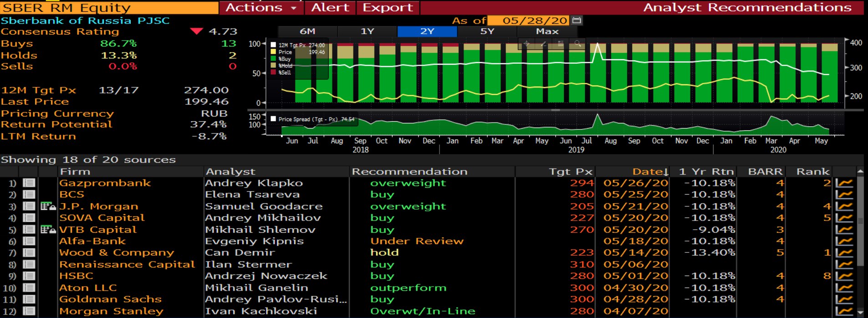Image resolution: width=868 pixels, height=318 pixels.
Task: Open chart icon for Goldman Sachs row
Action: point(844,299)
